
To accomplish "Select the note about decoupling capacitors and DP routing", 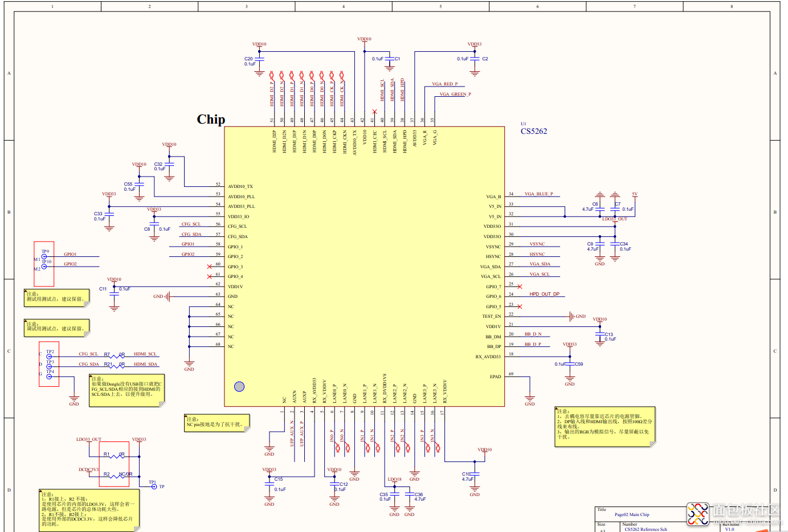I will click(605, 427).
